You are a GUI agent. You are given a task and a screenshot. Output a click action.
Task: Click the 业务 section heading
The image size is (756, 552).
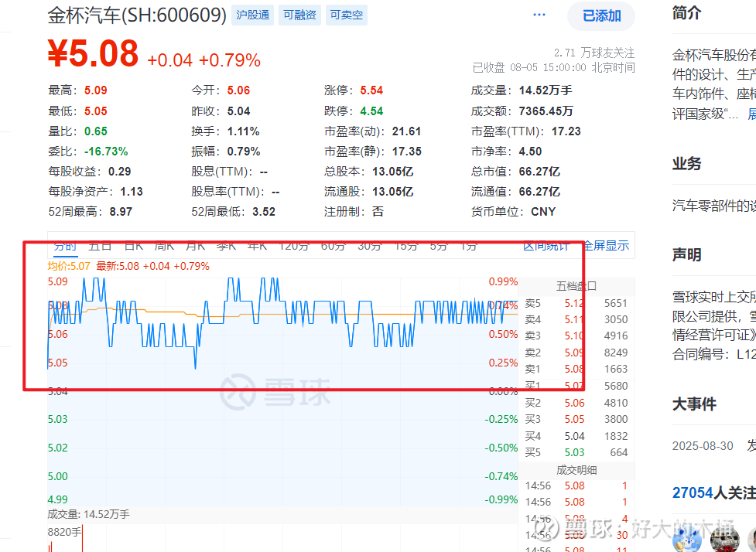(x=686, y=163)
